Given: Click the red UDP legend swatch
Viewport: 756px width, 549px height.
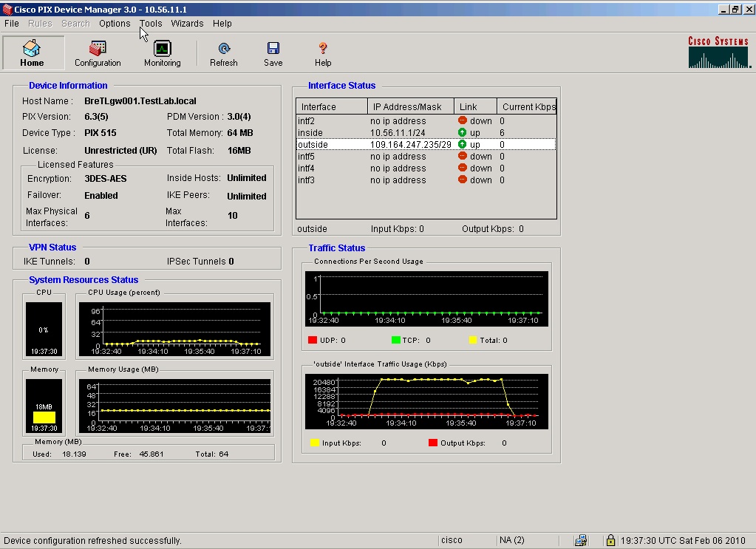Looking at the screenshot, I should [313, 341].
